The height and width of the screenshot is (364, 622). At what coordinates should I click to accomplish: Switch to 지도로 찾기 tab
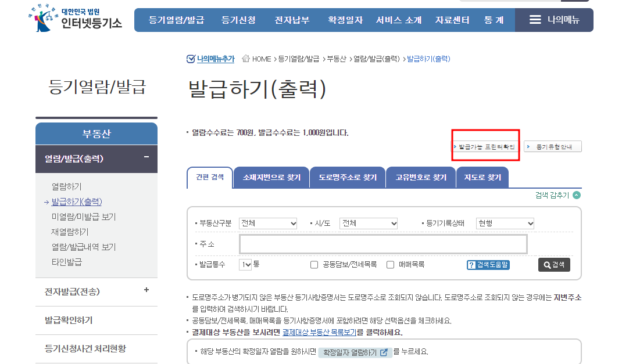(x=482, y=178)
